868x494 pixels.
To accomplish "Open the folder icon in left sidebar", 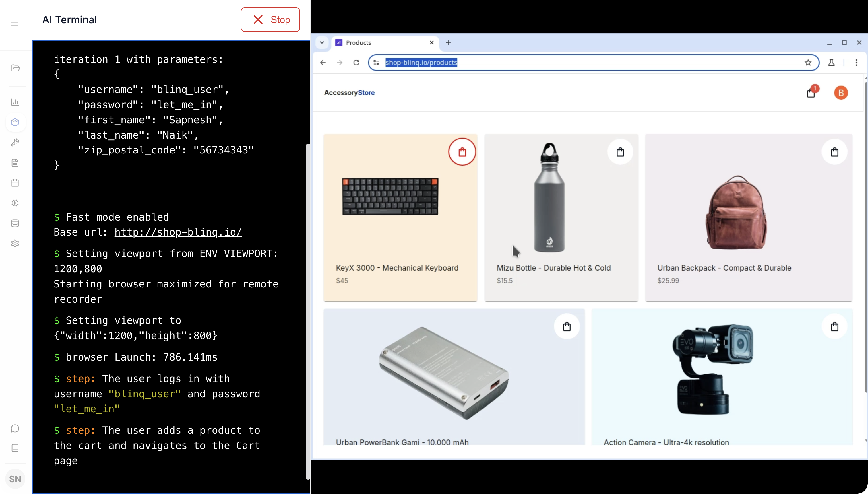I will 15,68.
